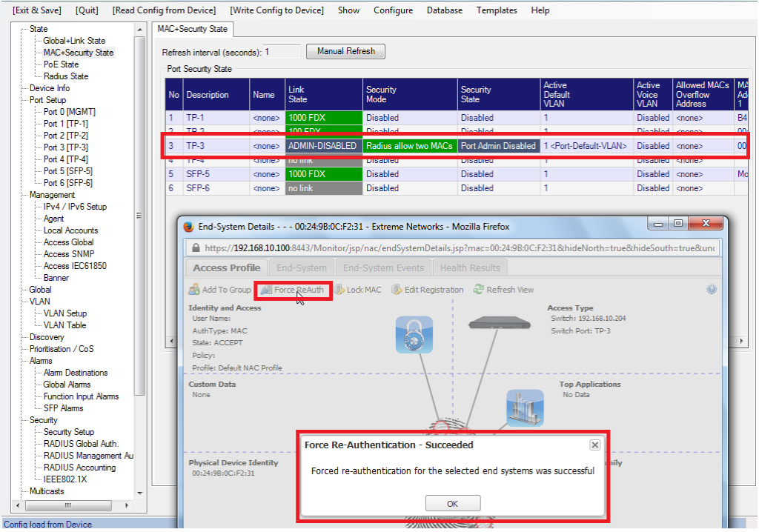Click the Refresh View icon
This screenshot has height=532, width=759.
click(479, 290)
